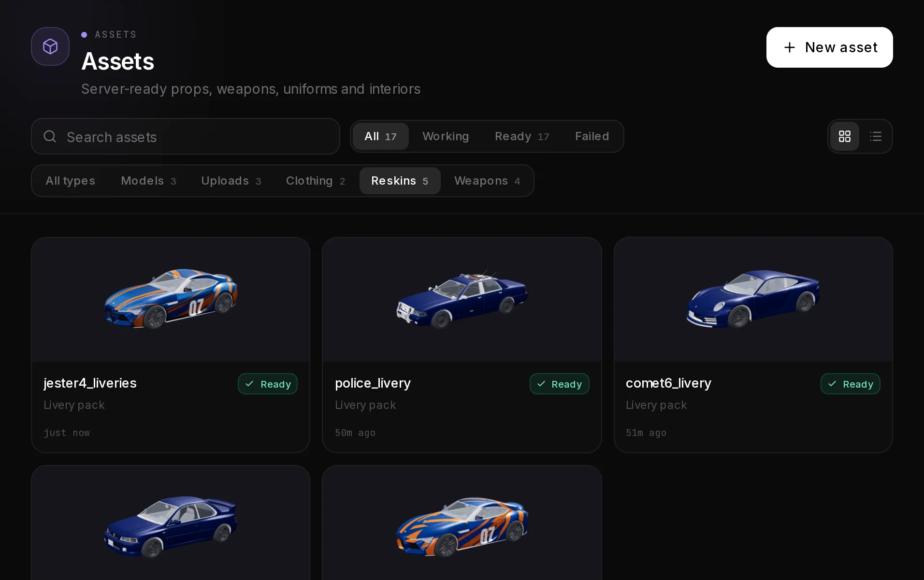Open the bottom-row orange striped 07 car thumbnail
The height and width of the screenshot is (580, 924).
(x=462, y=523)
